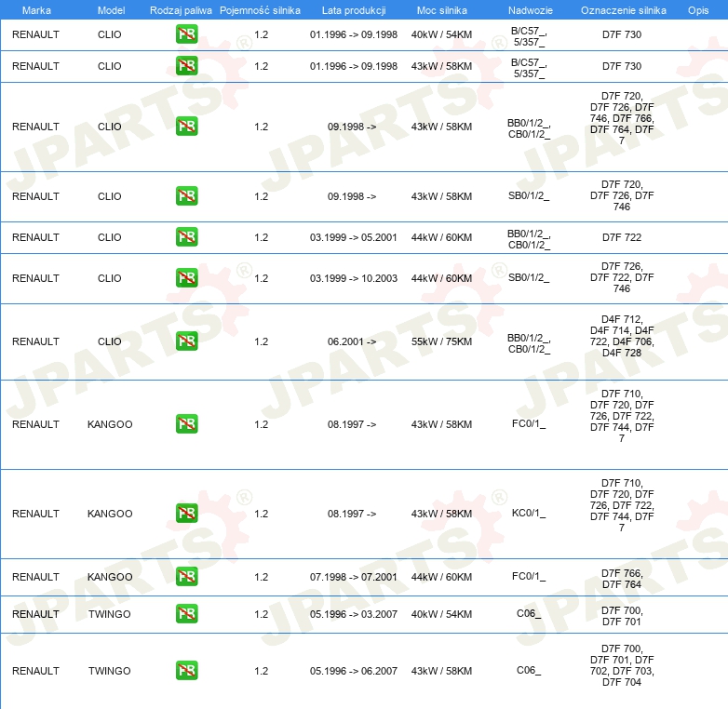Click the TWINGO model cell in 40kW row

pyautogui.click(x=110, y=614)
